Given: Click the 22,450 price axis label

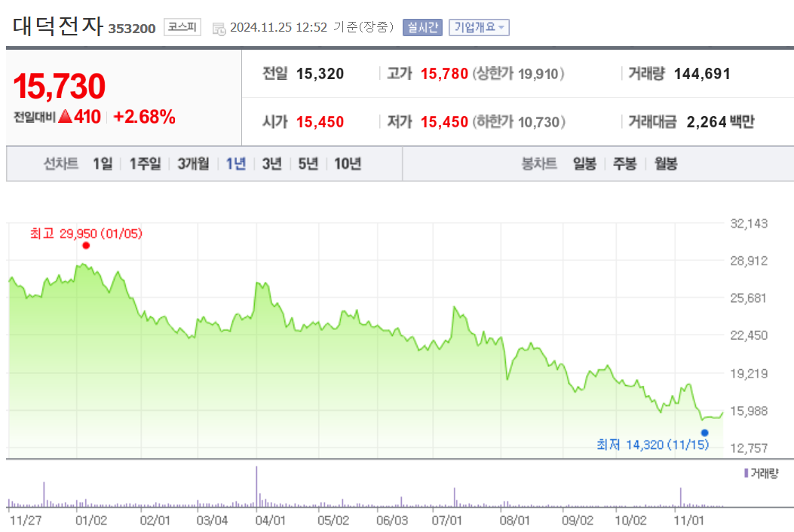Looking at the screenshot, I should point(749,335).
